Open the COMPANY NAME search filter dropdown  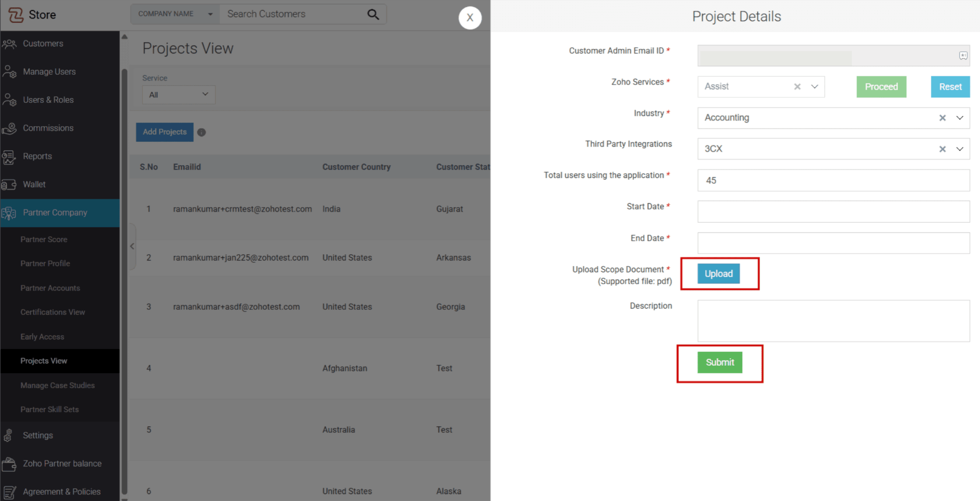[175, 14]
